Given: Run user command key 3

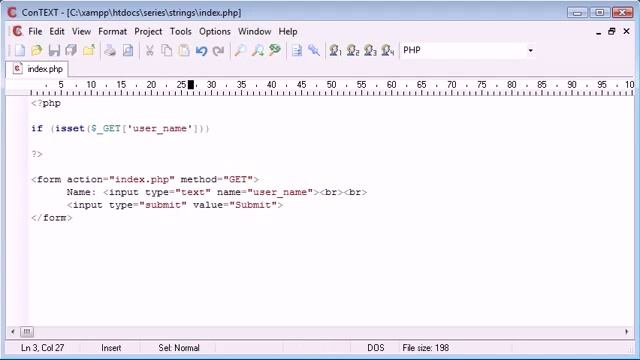Looking at the screenshot, I should pyautogui.click(x=370, y=50).
